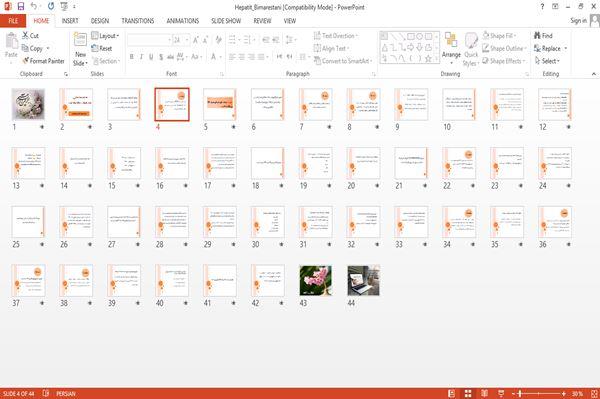Screen dimensions: 600x399
Task: Click the Sign in link
Action: pyautogui.click(x=578, y=21)
